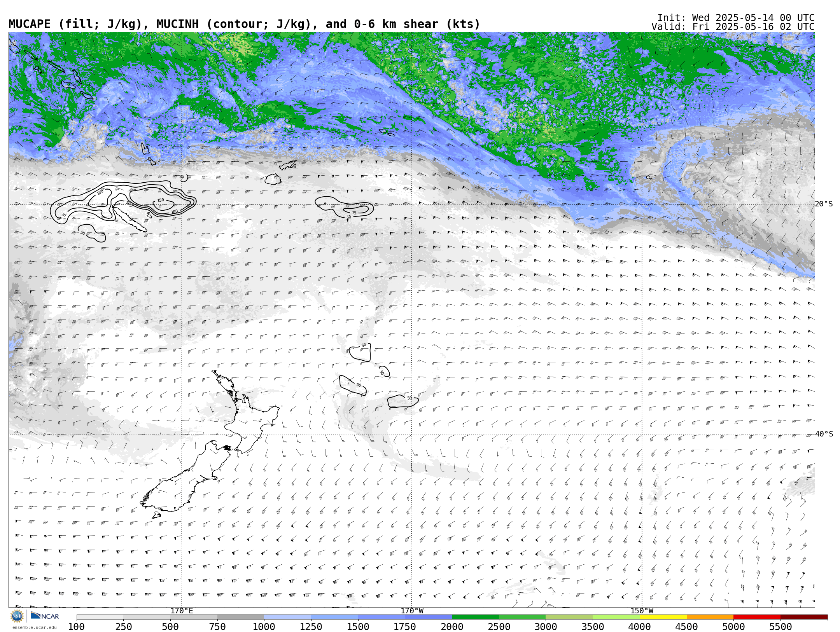Click the colorbar tick label 750
This screenshot has height=632, width=840.
coord(217,627)
